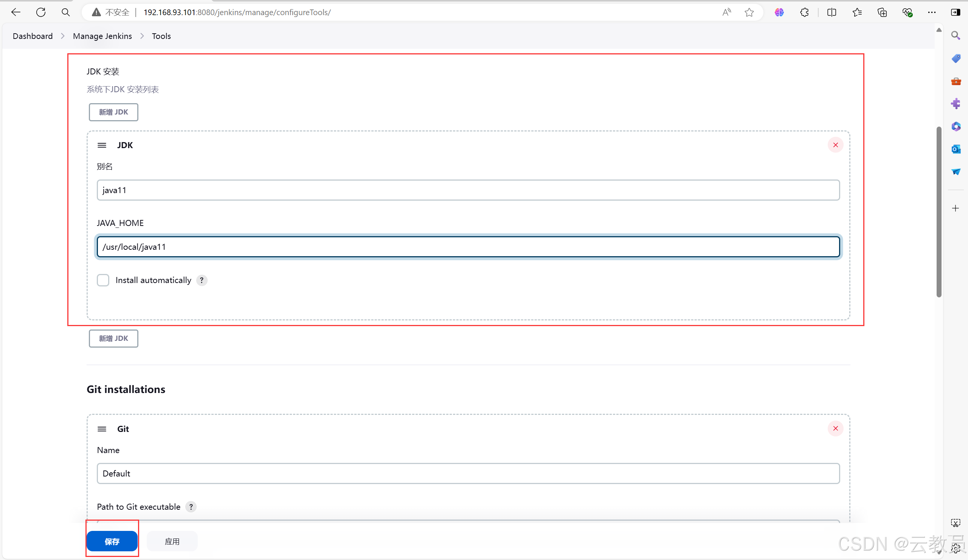Click the scroll-up arrow of the page scrollbar
The image size is (968, 560).
(x=939, y=30)
